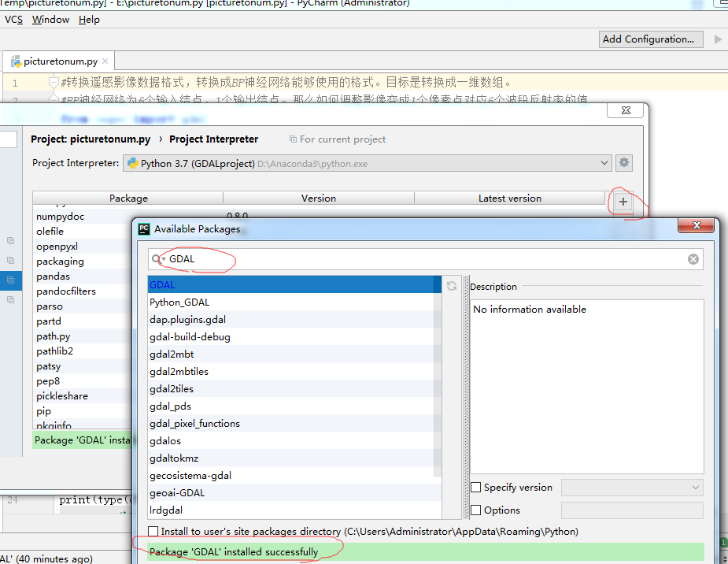This screenshot has height=564, width=728.
Task: Click the Python file icon on the picturetonum.py tab
Action: point(16,59)
